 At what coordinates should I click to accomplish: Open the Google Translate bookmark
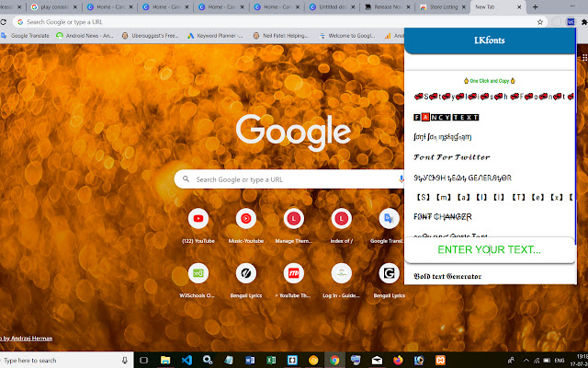tap(25, 36)
